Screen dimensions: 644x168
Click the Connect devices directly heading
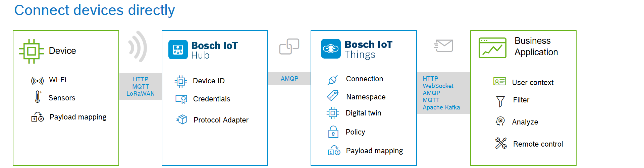(x=94, y=10)
